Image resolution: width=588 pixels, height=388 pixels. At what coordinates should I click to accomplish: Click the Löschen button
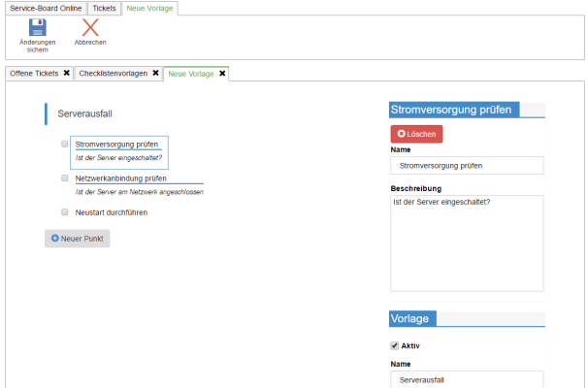click(416, 134)
